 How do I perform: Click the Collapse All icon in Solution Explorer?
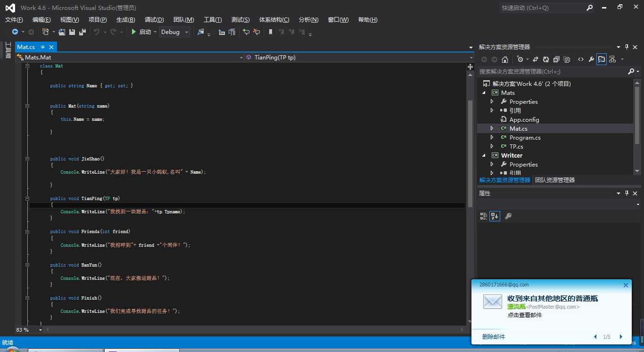coord(556,59)
